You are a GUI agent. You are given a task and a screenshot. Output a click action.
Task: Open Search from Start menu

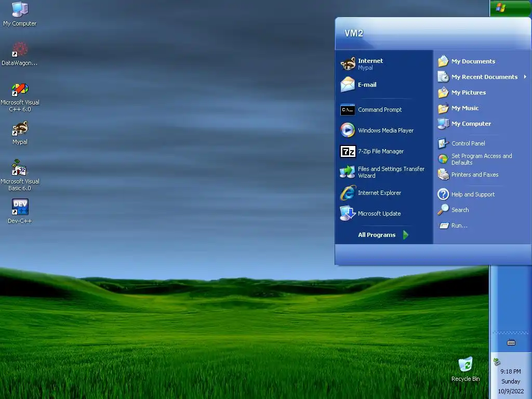tap(483, 210)
